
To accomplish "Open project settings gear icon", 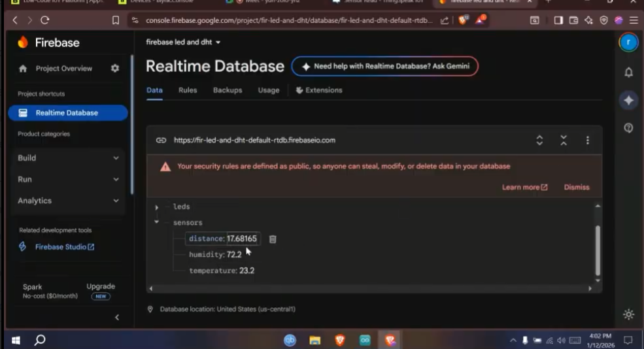I will (115, 69).
